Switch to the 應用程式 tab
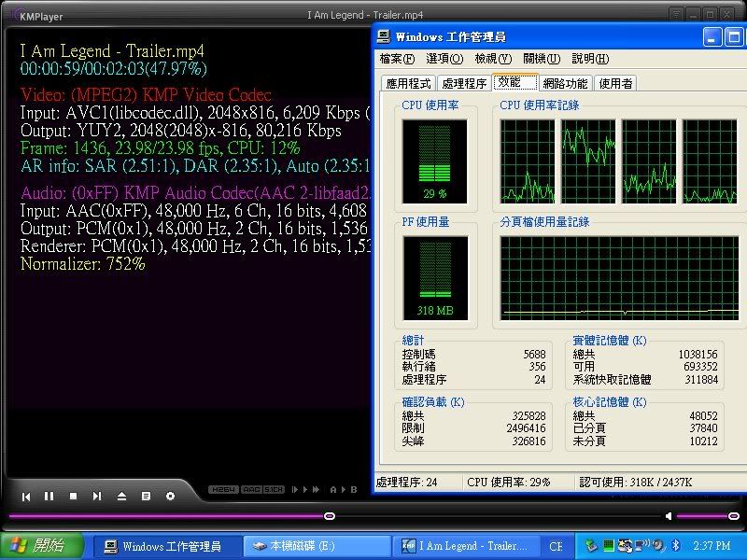Viewport: 747px width, 560px height. point(408,83)
